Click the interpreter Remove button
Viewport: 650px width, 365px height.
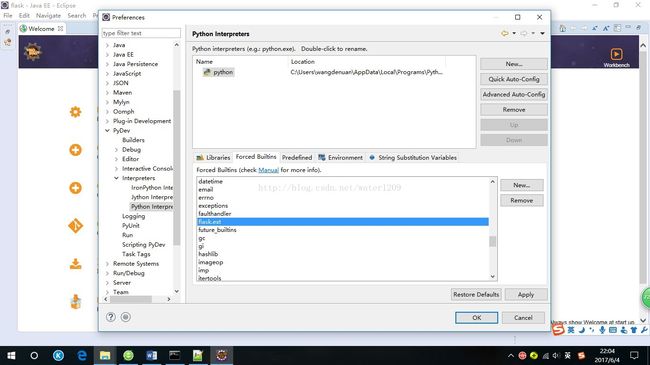[514, 110]
